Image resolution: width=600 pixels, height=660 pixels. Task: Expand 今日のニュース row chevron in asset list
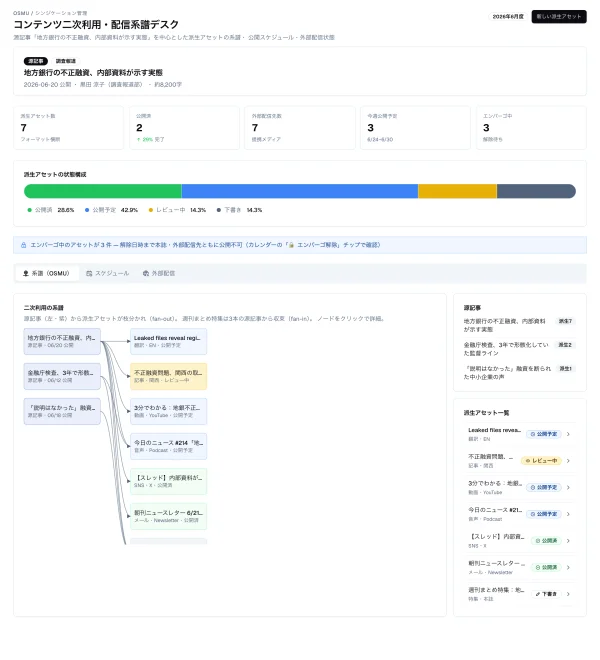568,514
